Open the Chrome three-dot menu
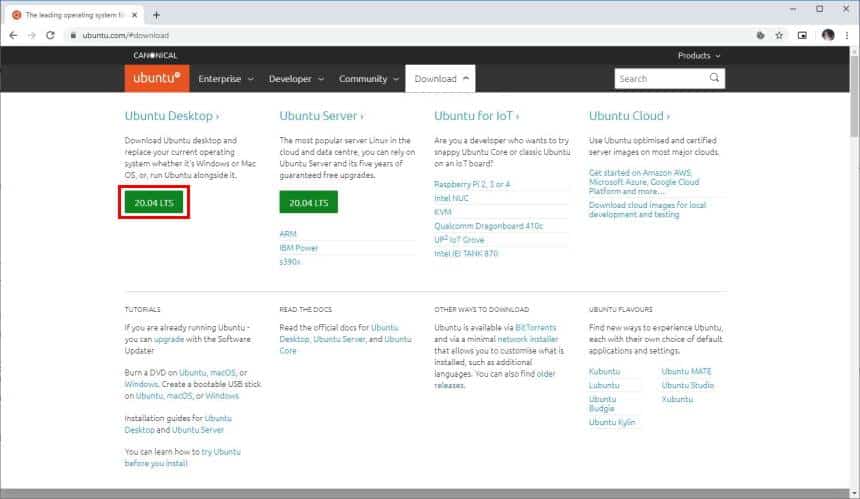 point(847,35)
